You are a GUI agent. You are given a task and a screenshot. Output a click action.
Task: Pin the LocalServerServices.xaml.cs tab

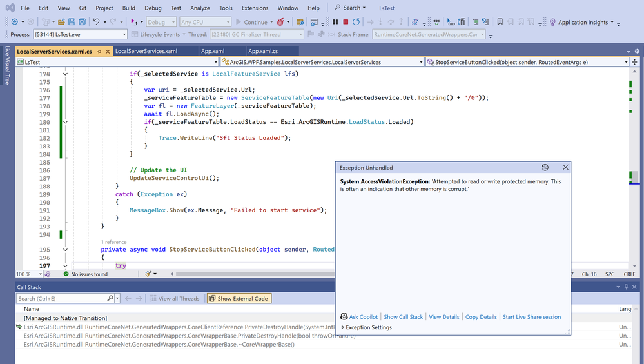pos(99,51)
